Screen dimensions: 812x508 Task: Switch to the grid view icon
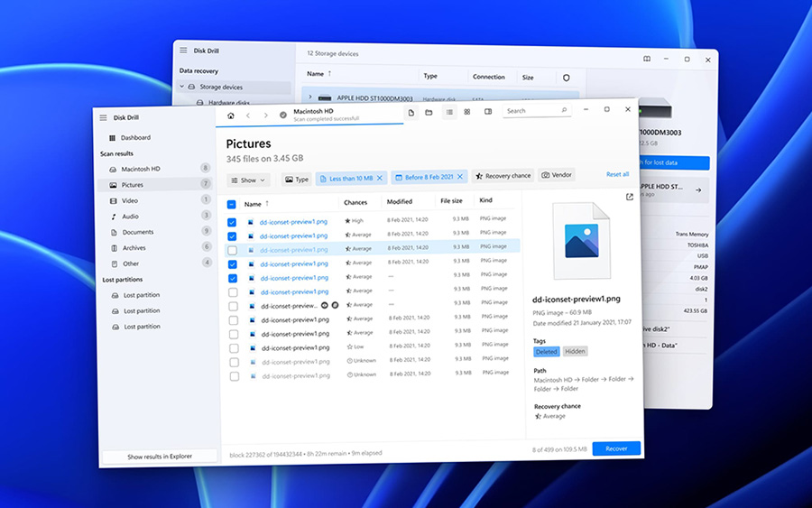click(467, 112)
